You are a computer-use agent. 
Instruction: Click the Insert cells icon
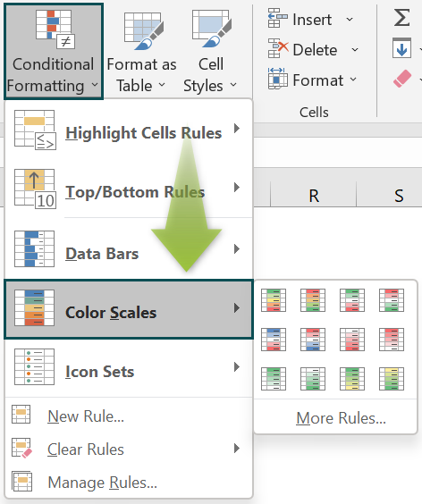277,19
